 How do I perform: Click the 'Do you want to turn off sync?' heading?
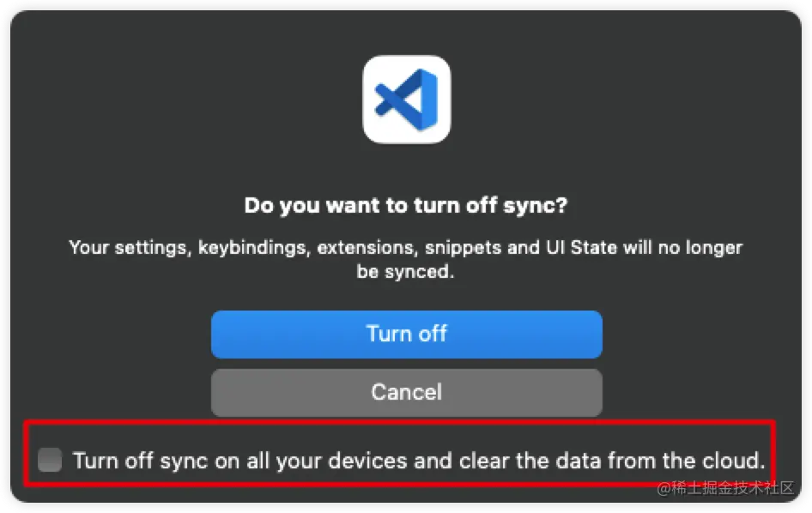click(x=406, y=206)
